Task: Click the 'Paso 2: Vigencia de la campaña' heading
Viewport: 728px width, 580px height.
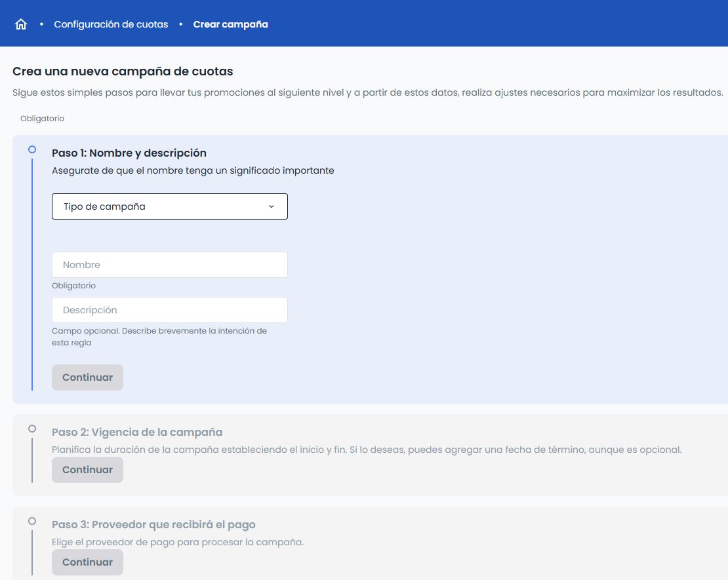Action: pos(137,432)
